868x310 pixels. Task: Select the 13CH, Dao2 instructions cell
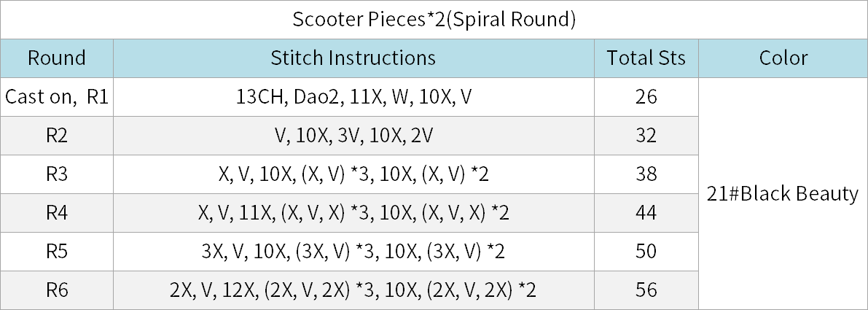[x=353, y=97]
